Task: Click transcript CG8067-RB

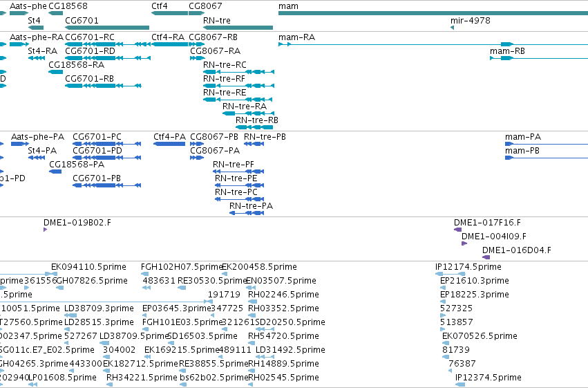Action: (x=196, y=44)
